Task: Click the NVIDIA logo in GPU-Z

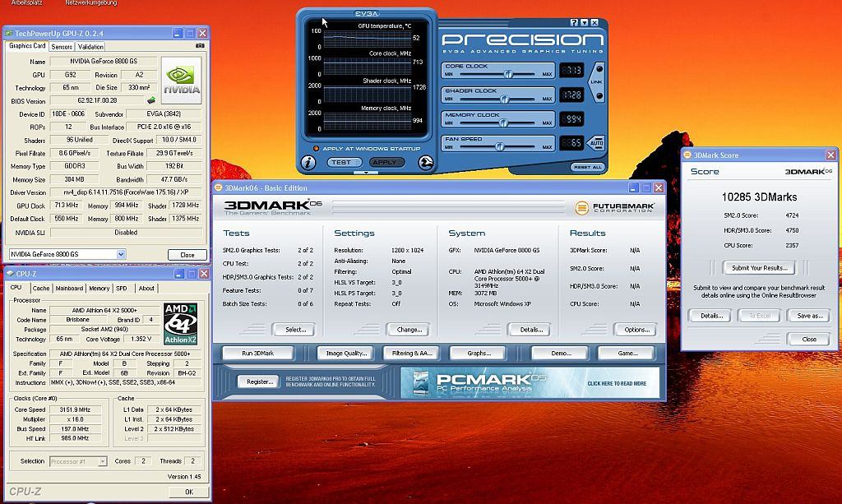Action: (182, 81)
